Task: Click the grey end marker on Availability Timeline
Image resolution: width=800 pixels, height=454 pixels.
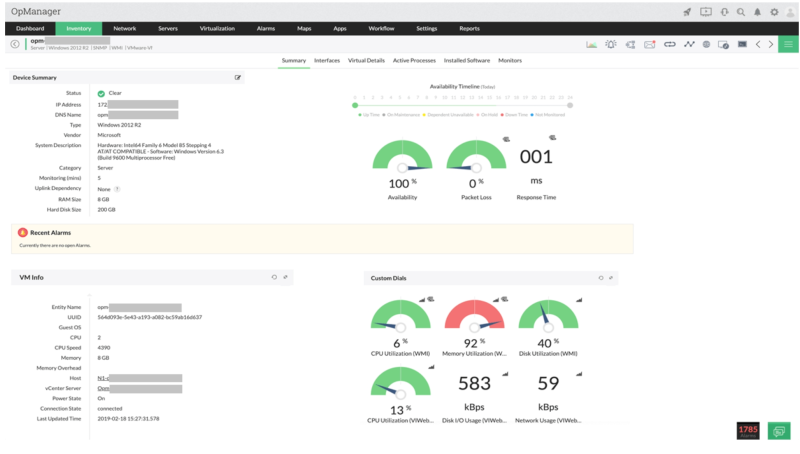Action: click(x=570, y=105)
